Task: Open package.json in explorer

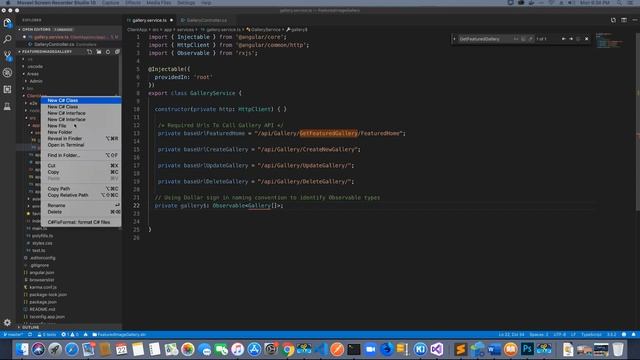Action: pyautogui.click(x=43, y=302)
